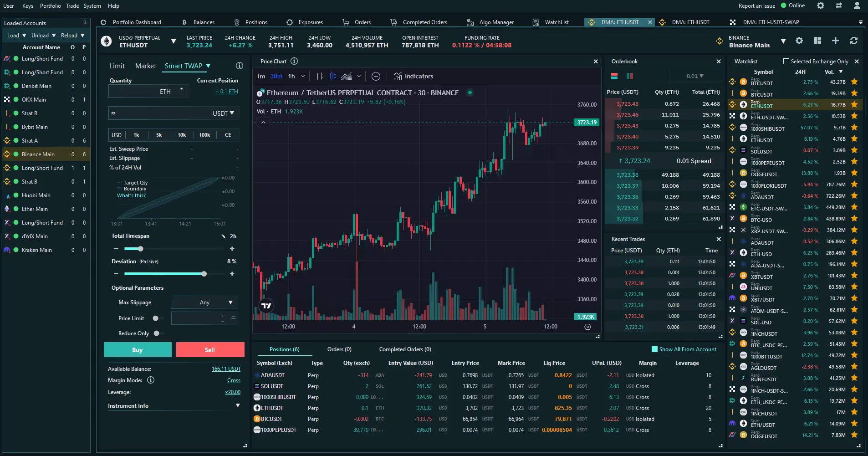Click the Buy button
The height and width of the screenshot is (456, 868).
point(138,350)
